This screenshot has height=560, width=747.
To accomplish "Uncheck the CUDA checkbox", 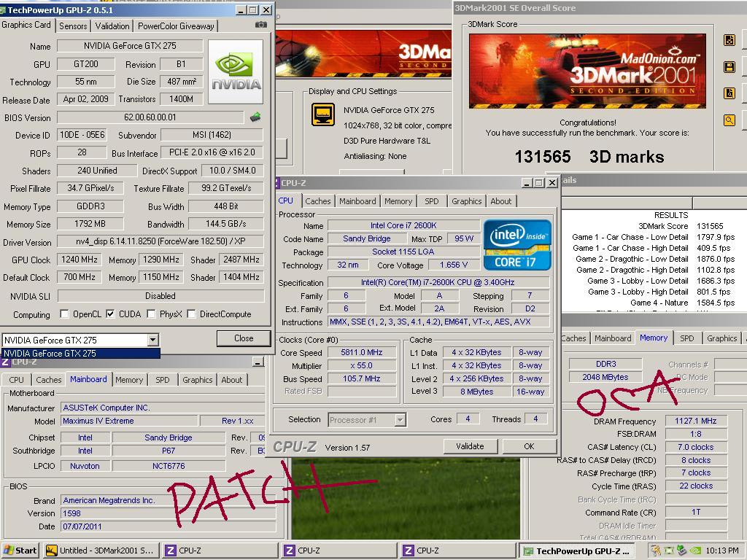I will (x=111, y=314).
